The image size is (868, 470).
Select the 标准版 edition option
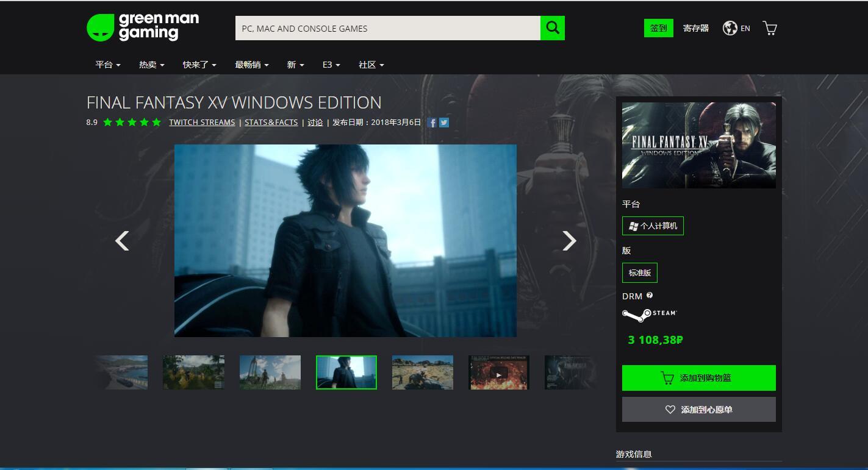click(639, 272)
